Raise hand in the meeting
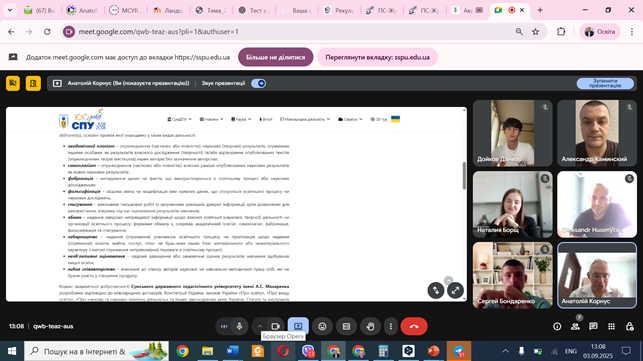This screenshot has height=361, width=643. [x=370, y=326]
